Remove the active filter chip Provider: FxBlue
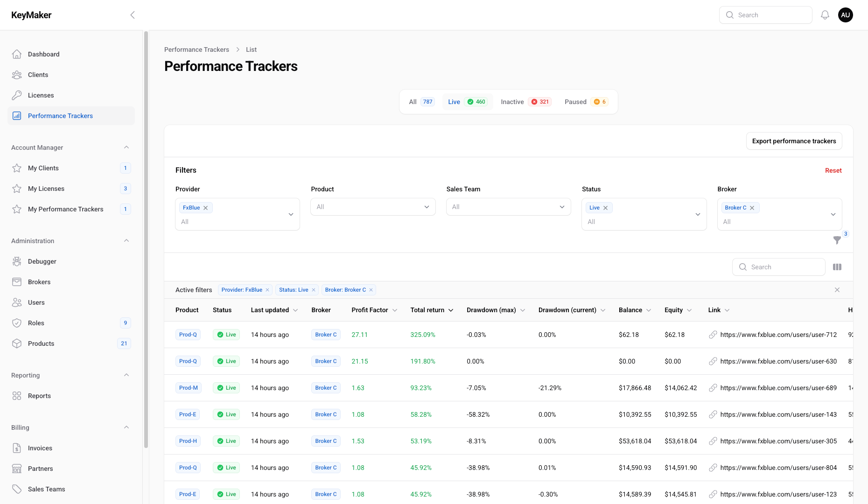Screen dimensions: 868x504 tap(267, 290)
